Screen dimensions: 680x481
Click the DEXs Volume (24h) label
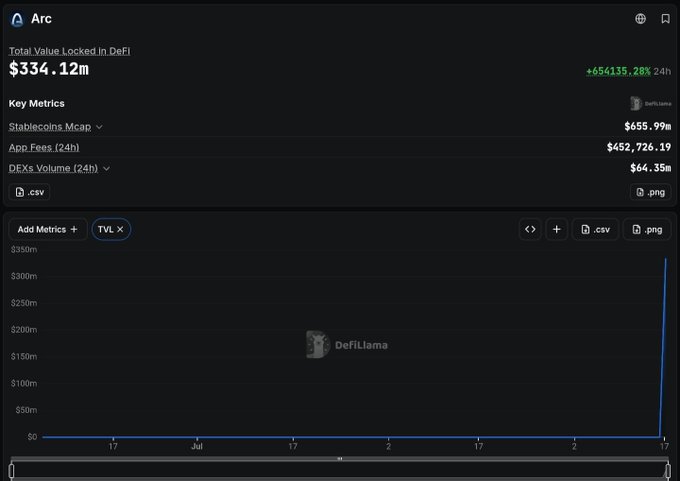click(53, 168)
